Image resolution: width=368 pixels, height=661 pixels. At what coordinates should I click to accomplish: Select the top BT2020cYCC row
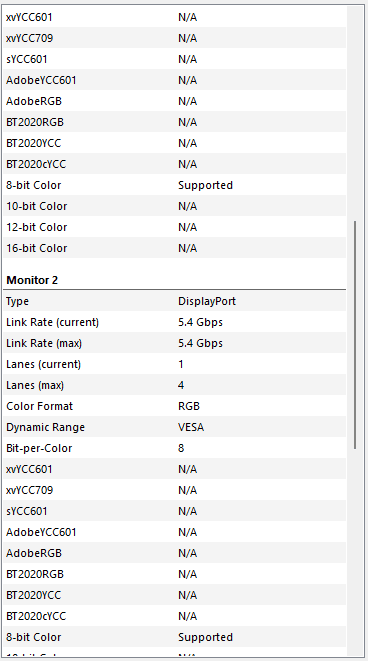coord(175,164)
